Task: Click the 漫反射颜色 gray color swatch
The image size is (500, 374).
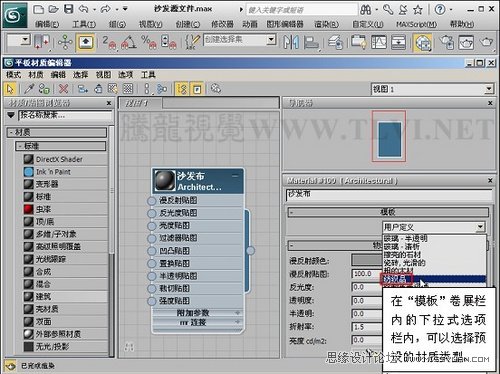Action: click(367, 260)
